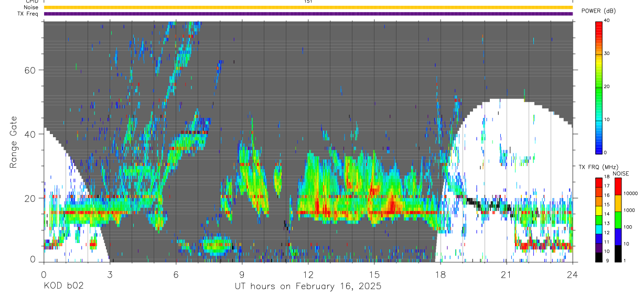Click the NOISE color scale bar
The image size is (644, 297).
click(618, 220)
